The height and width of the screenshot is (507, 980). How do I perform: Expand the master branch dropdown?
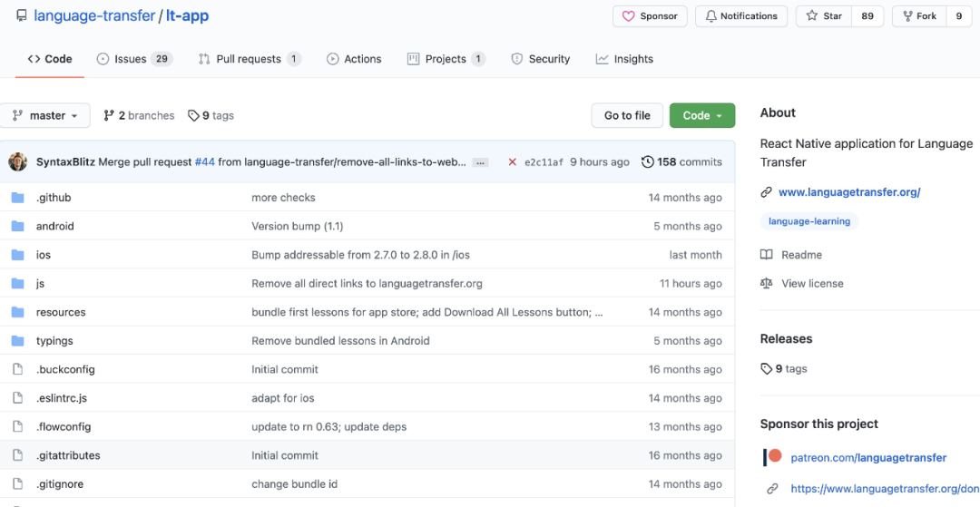coord(45,115)
